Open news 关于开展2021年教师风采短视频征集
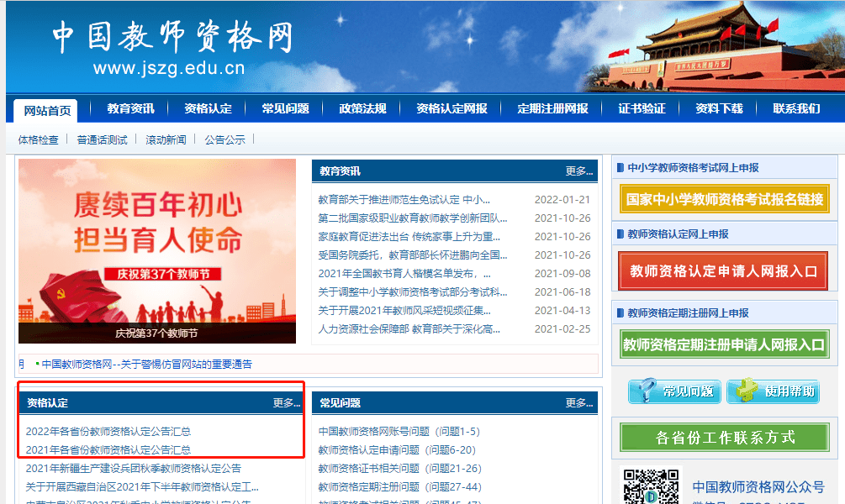 point(404,310)
